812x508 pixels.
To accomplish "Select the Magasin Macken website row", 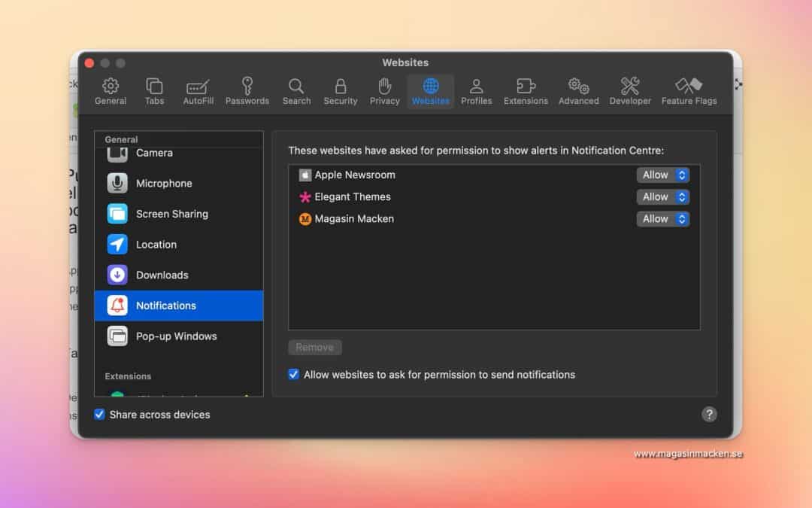I will click(451, 219).
